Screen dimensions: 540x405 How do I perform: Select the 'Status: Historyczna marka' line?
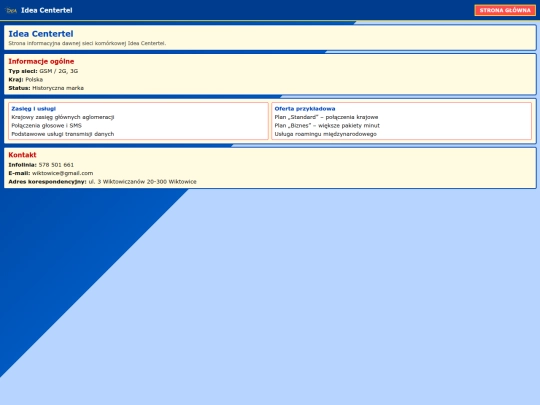[x=46, y=88]
